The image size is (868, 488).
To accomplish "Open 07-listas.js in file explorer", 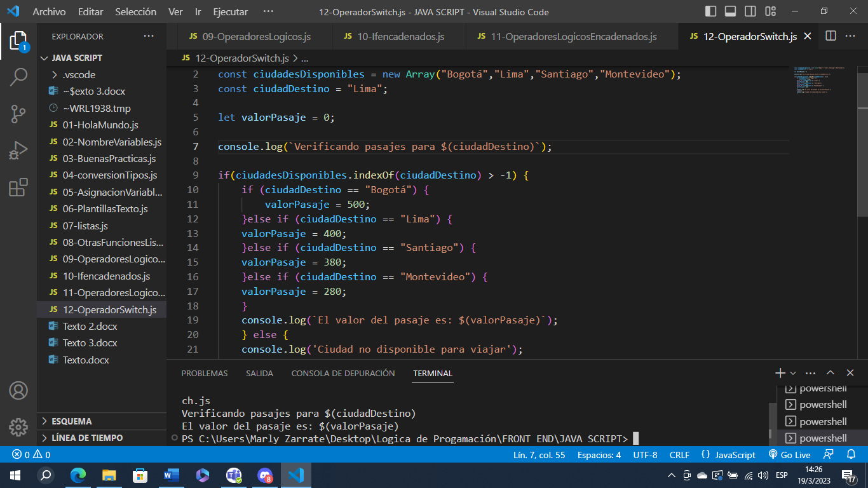I will [x=102, y=226].
